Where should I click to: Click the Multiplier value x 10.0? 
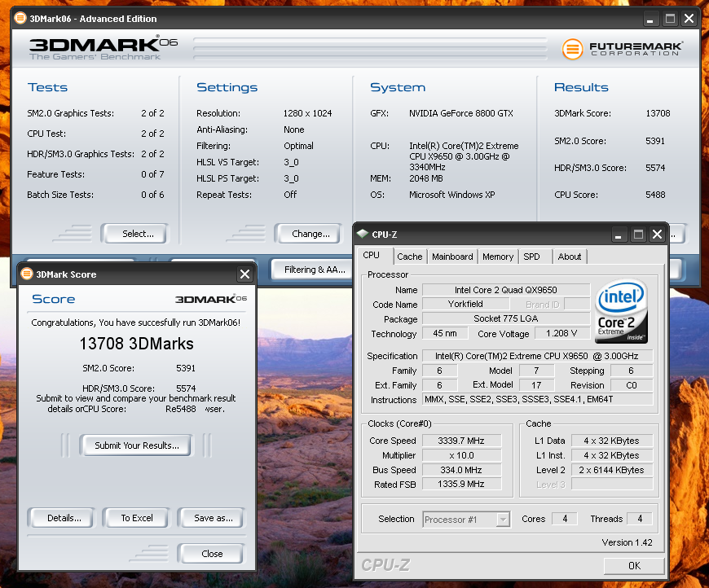pyautogui.click(x=461, y=455)
